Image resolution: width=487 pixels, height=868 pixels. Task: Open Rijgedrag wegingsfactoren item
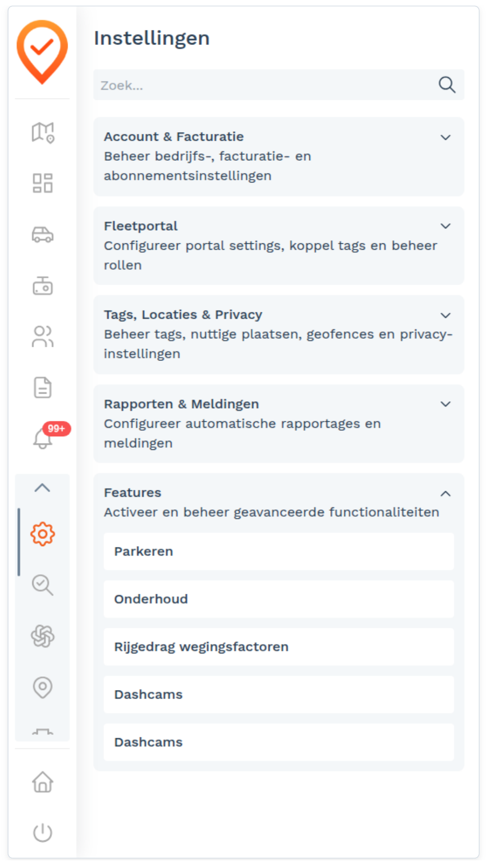tap(278, 646)
